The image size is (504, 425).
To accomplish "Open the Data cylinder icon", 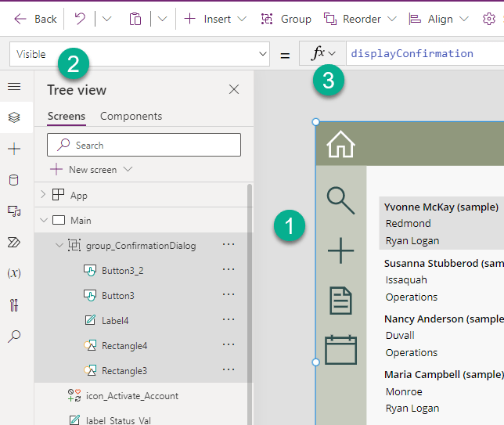I will (14, 180).
